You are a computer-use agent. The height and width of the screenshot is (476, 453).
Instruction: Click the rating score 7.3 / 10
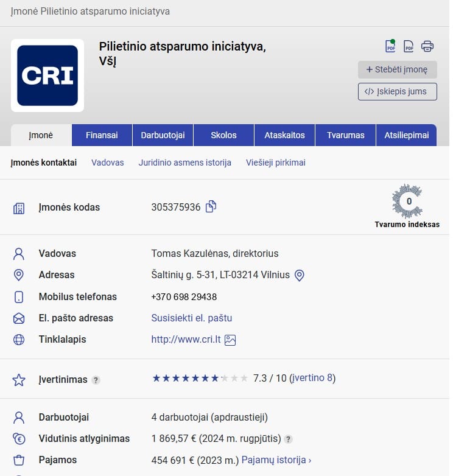270,378
